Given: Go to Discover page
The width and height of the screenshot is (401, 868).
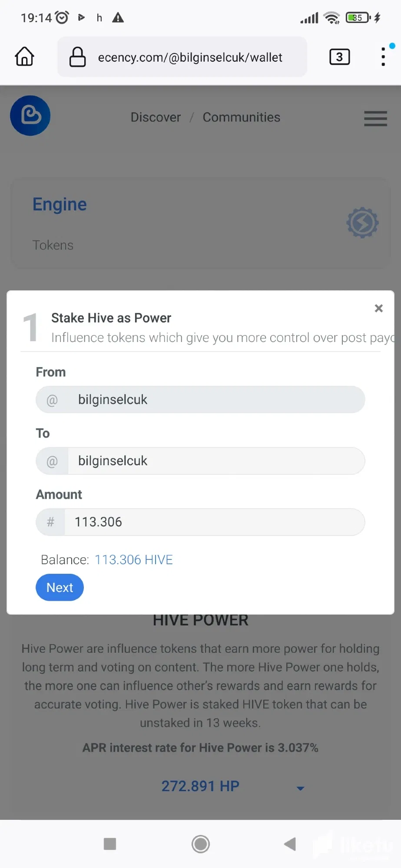Looking at the screenshot, I should (156, 117).
